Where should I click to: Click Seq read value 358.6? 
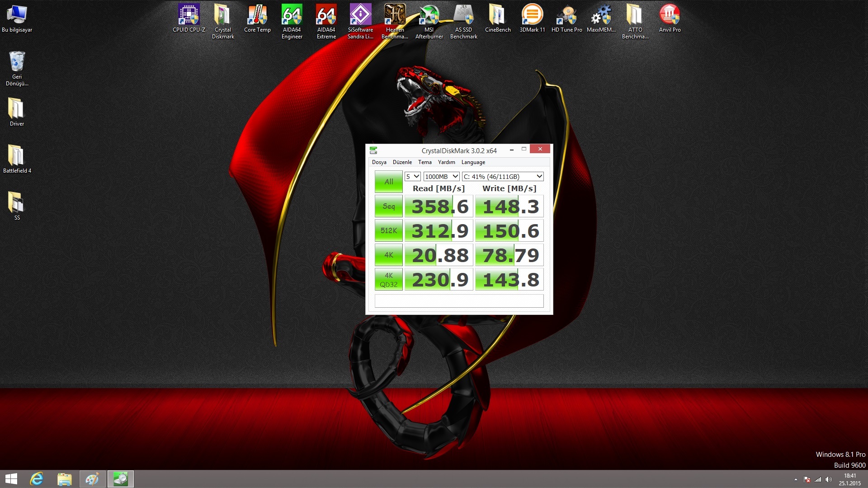439,206
